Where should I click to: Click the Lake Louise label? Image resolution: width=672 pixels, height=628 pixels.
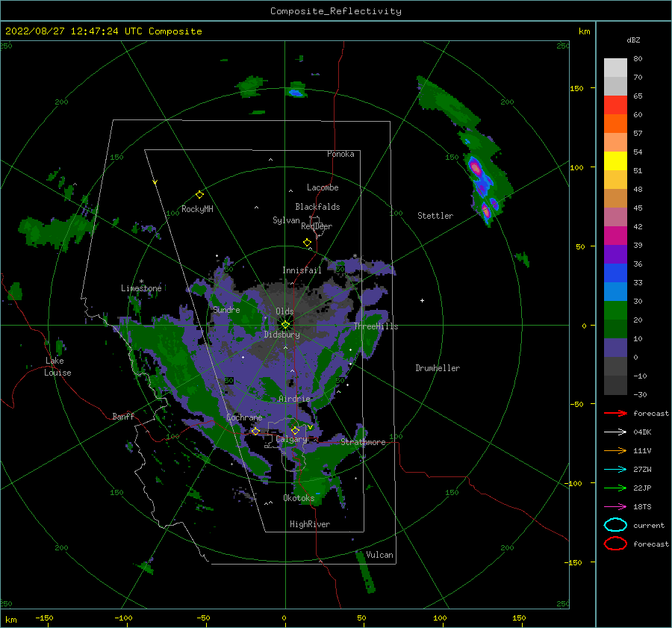(57, 367)
